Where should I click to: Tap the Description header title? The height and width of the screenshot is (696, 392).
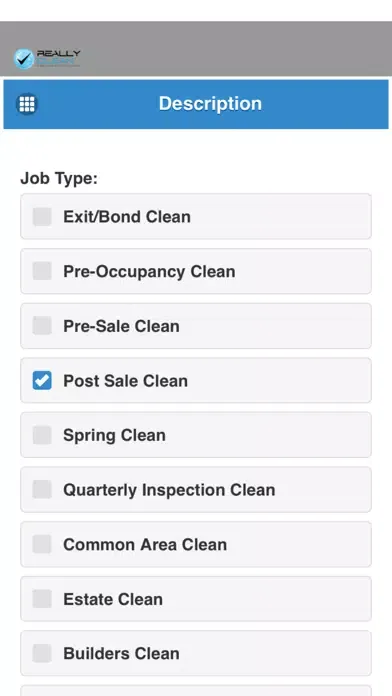[210, 103]
